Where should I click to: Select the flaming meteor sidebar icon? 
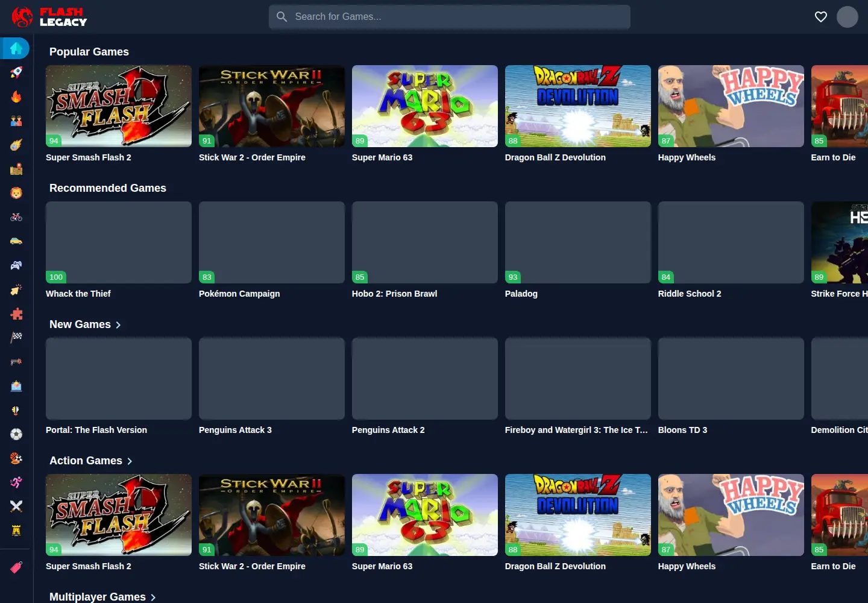(x=16, y=145)
